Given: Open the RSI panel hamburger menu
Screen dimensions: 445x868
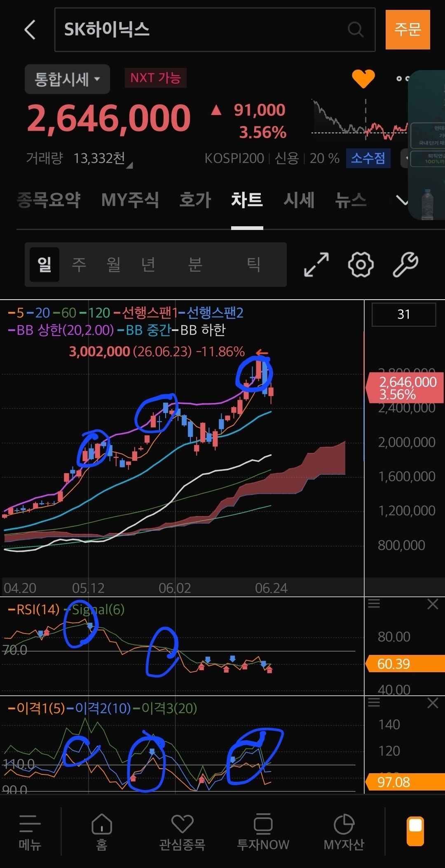Looking at the screenshot, I should [x=374, y=604].
